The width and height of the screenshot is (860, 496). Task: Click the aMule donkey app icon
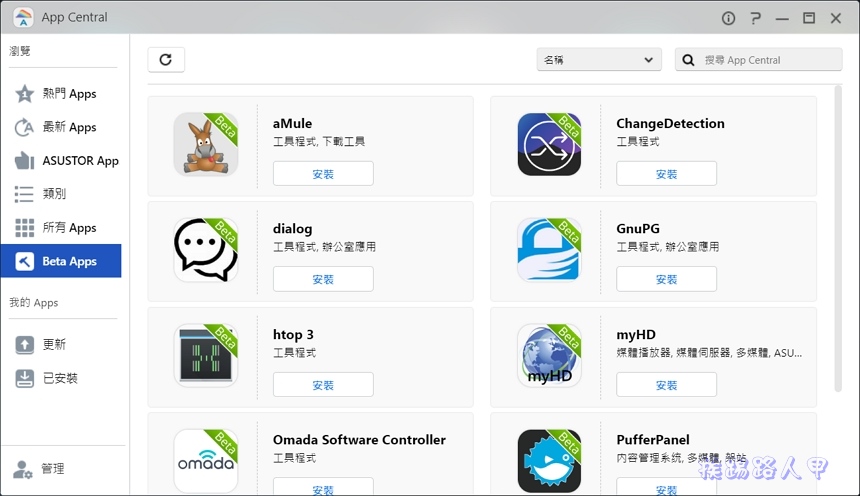pyautogui.click(x=206, y=144)
